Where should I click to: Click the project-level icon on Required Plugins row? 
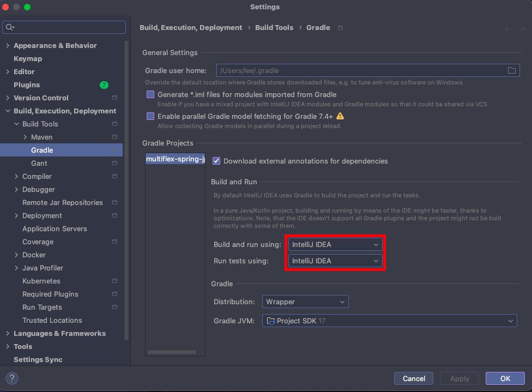coord(114,294)
